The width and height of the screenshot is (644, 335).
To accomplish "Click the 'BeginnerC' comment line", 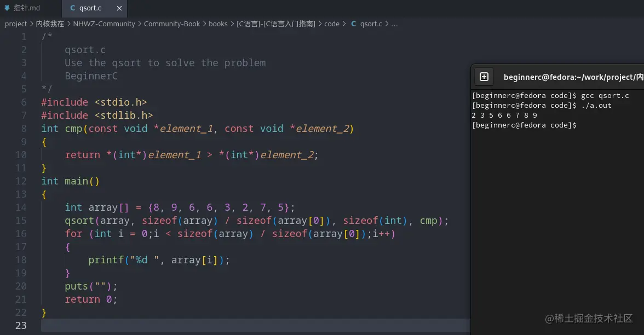I will point(91,76).
